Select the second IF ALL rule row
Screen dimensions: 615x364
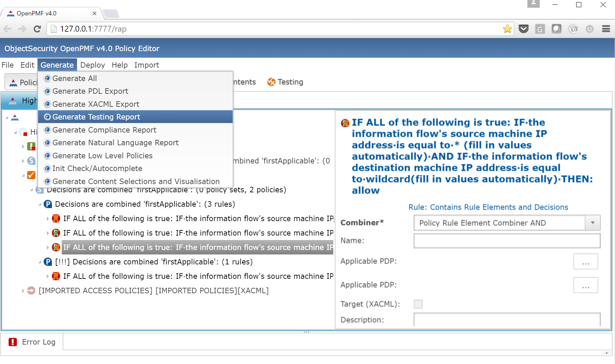(x=198, y=233)
